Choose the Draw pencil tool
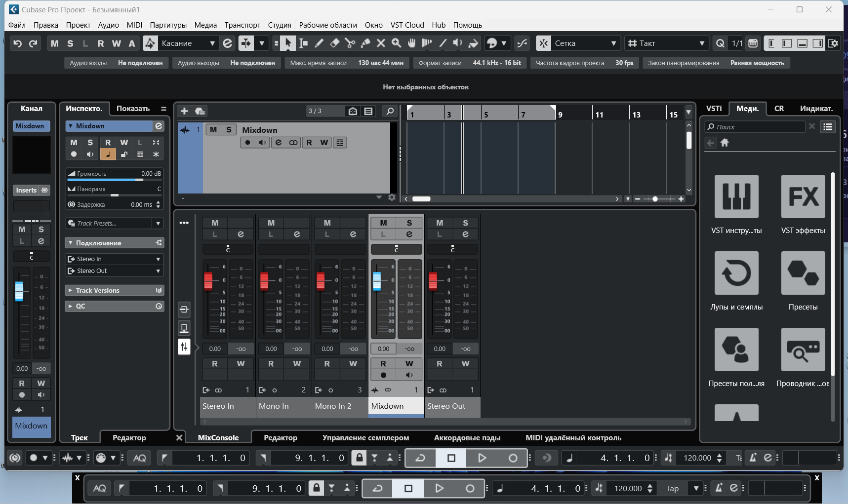Viewport: 848px width, 504px height. [319, 43]
